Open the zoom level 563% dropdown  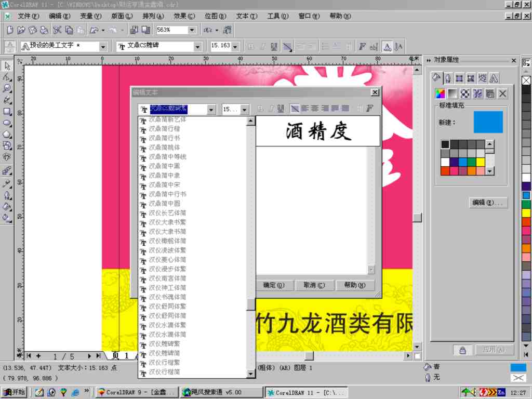pyautogui.click(x=192, y=30)
